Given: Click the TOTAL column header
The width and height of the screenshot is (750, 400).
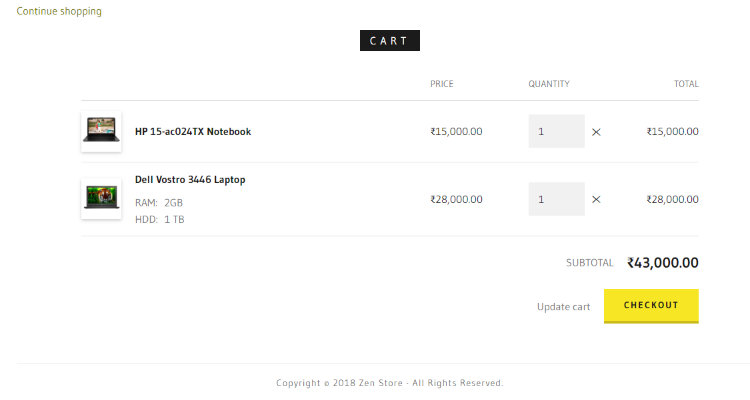Looking at the screenshot, I should coord(686,84).
